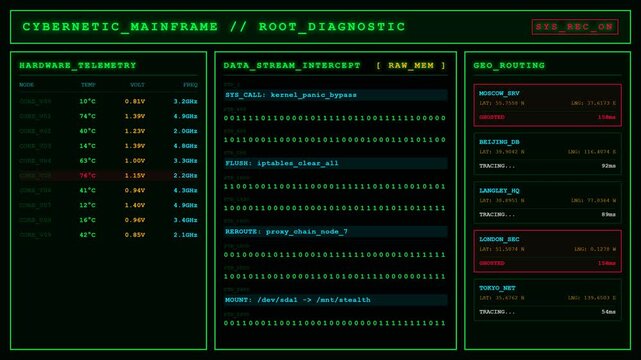Select the 2.1GHz frequency value
The image size is (641, 360).
click(185, 235)
